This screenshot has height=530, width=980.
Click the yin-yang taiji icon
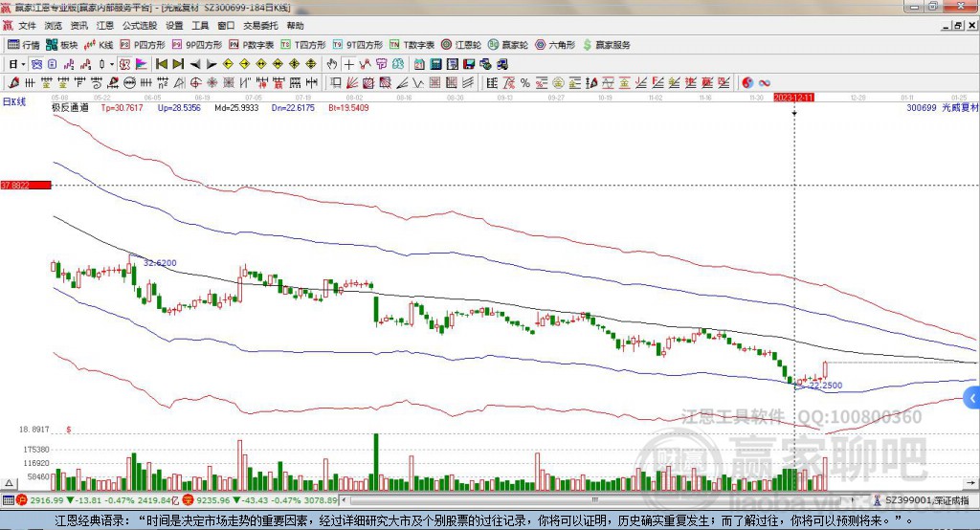(748, 82)
